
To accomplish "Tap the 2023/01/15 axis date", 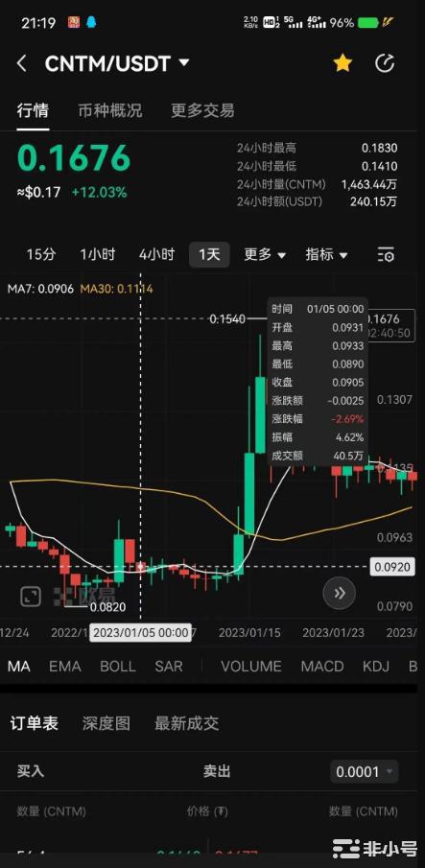I will pyautogui.click(x=249, y=632).
